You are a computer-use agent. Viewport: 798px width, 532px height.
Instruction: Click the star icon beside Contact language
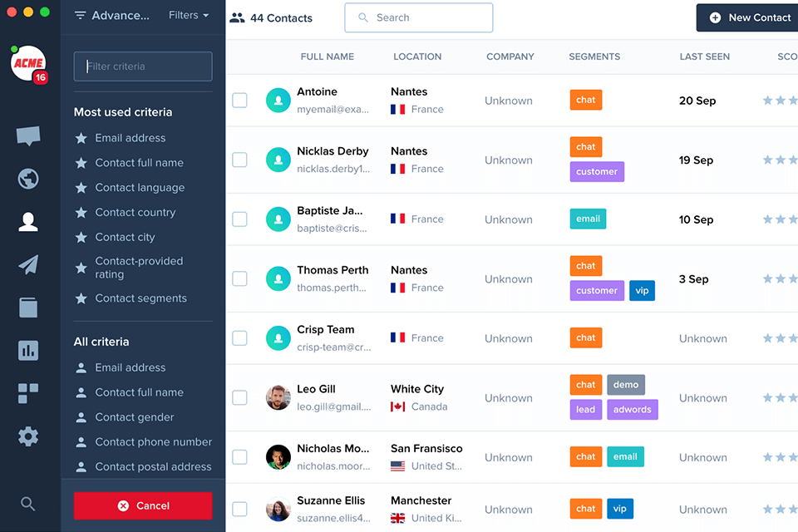click(81, 188)
